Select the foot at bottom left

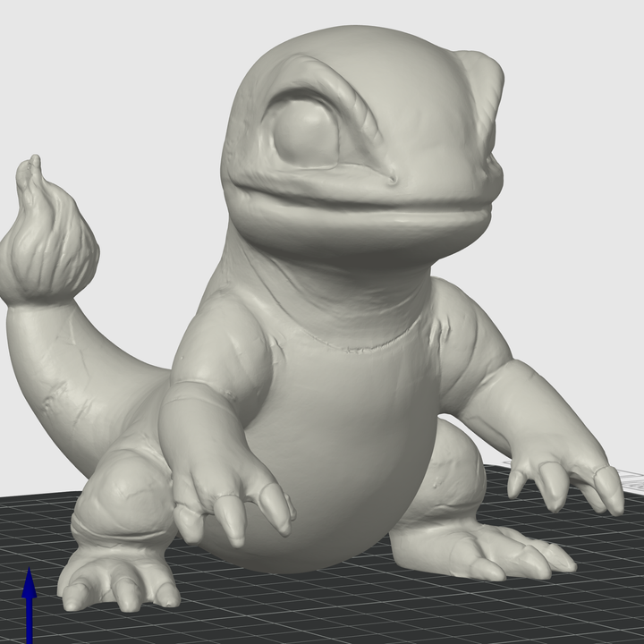[116, 581]
